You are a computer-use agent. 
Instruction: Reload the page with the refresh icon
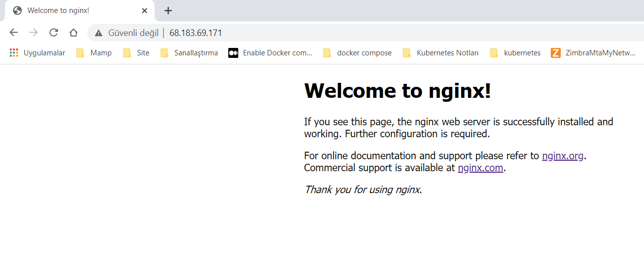[53, 32]
